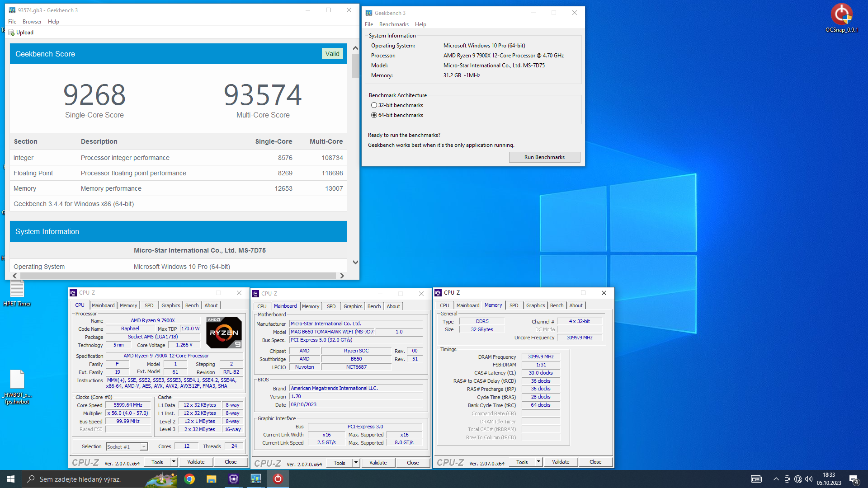This screenshot has height=488, width=868.
Task: Open the HWBOT fps.hwbot desktop file
Action: pos(17,387)
